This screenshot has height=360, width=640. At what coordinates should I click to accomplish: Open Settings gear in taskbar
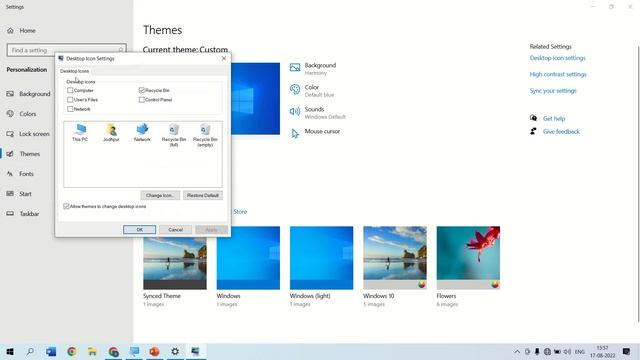(x=175, y=351)
